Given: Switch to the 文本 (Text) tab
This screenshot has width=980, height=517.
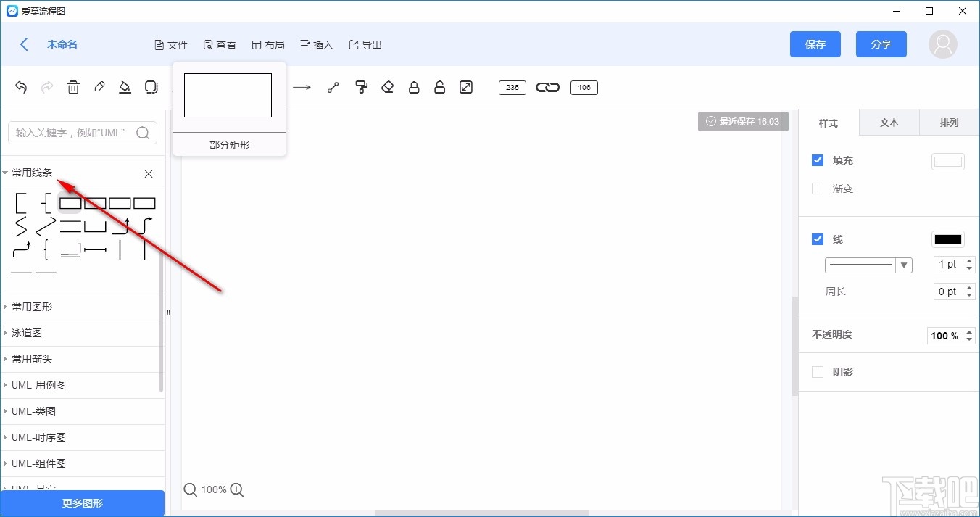Looking at the screenshot, I should point(889,123).
